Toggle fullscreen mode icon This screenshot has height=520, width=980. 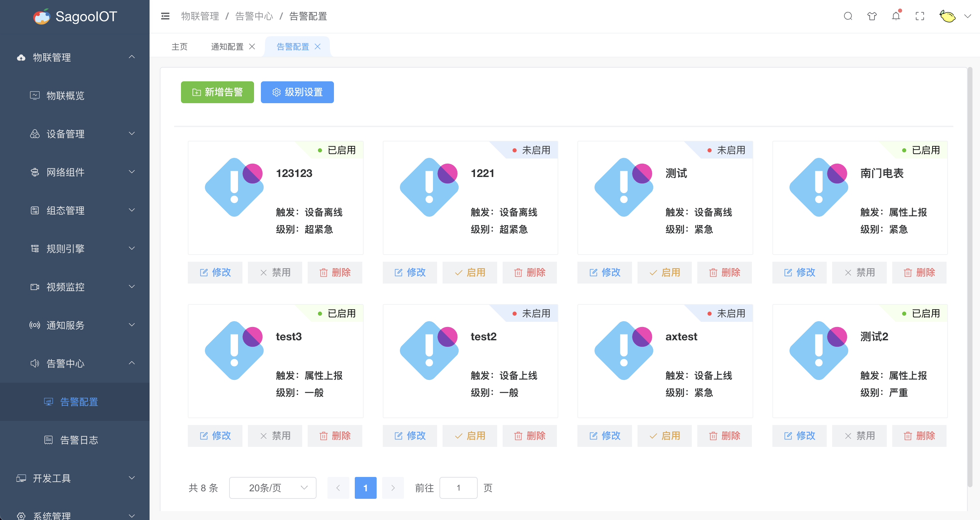(920, 16)
